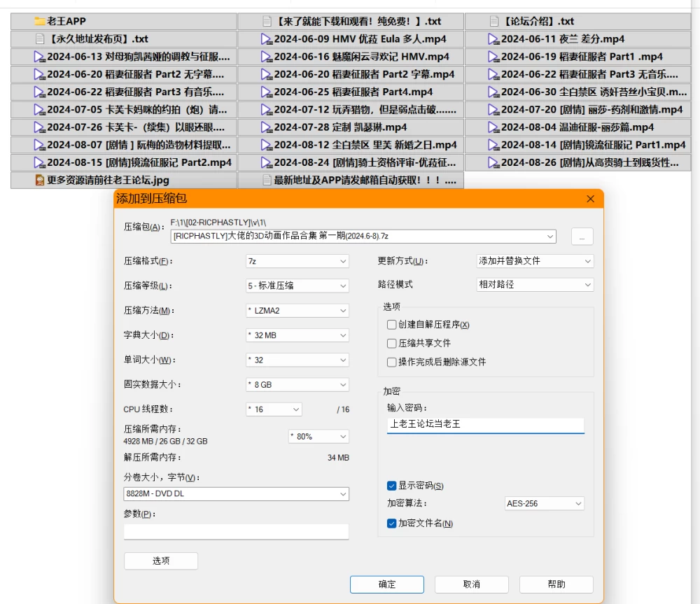Select the 更多资源请前往老王论坛.jpg image icon
The width and height of the screenshot is (700, 604).
click(x=40, y=180)
